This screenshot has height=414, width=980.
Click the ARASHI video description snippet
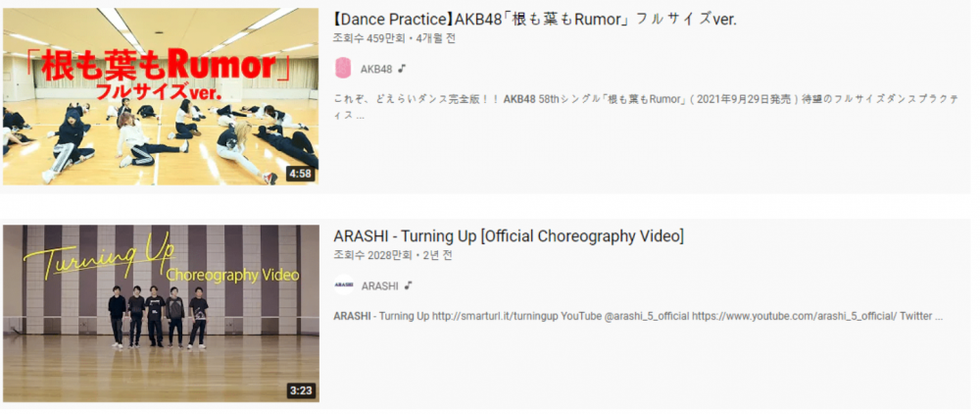point(638,316)
